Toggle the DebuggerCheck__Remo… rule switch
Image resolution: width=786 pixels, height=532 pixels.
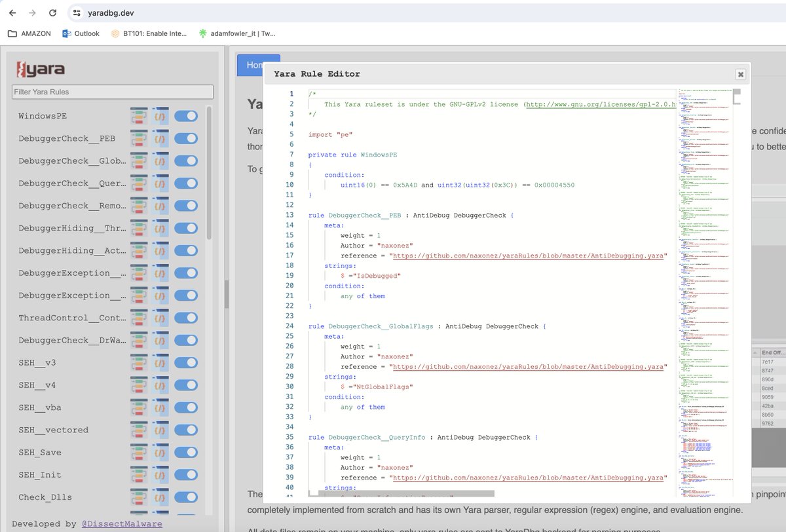coord(186,205)
